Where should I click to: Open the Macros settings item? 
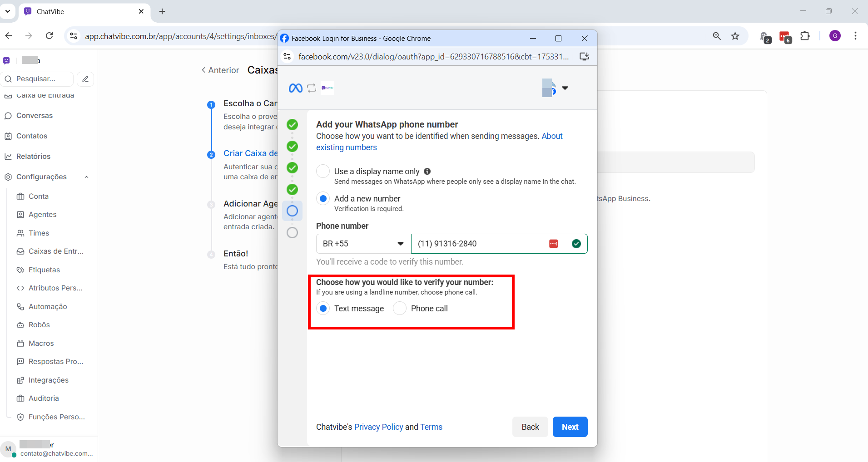41,344
